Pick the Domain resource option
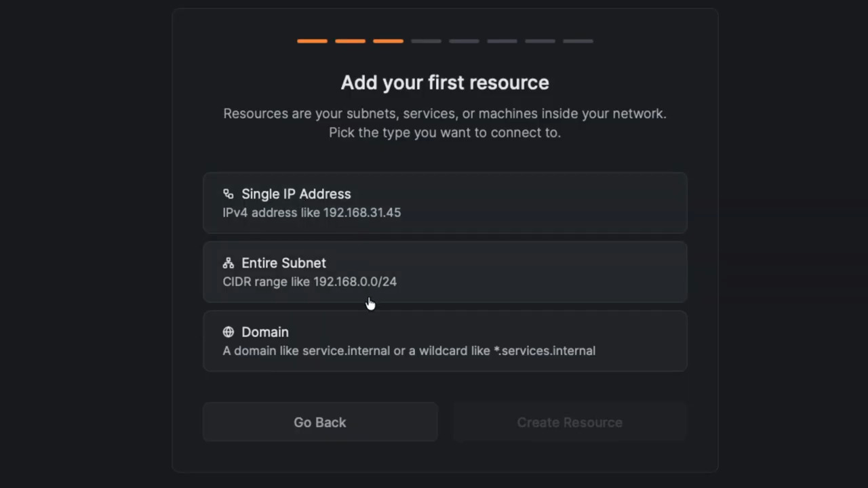This screenshot has height=488, width=868. (x=445, y=341)
